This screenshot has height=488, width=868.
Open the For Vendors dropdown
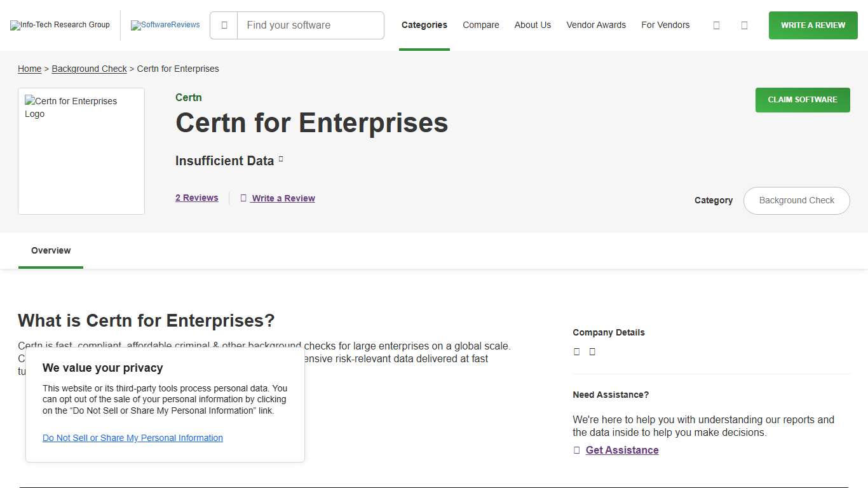pyautogui.click(x=665, y=25)
